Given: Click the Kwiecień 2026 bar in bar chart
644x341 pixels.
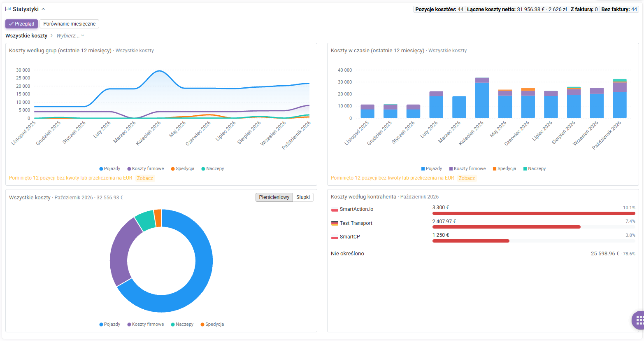Looking at the screenshot, I should [482, 98].
